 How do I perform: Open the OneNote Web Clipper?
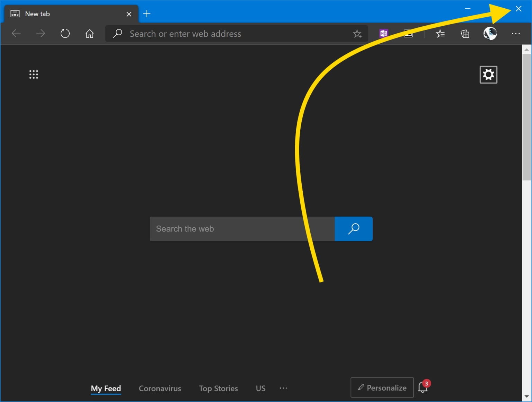383,33
